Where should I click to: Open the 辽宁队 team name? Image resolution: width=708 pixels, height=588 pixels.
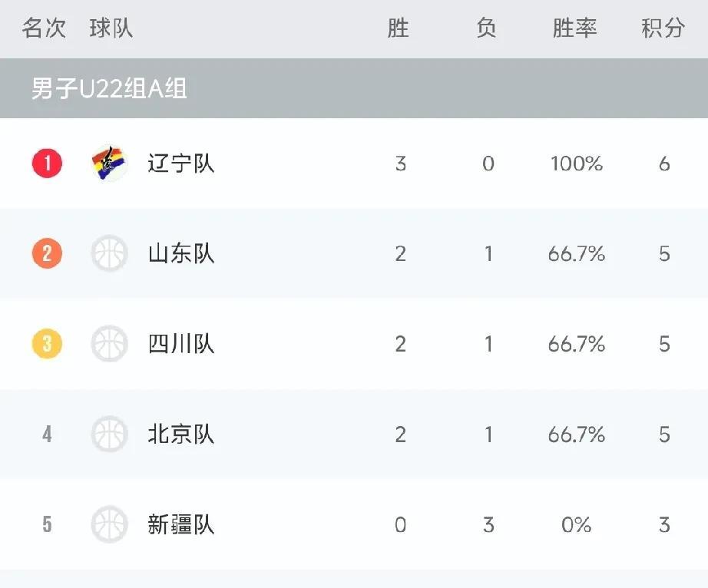click(181, 164)
